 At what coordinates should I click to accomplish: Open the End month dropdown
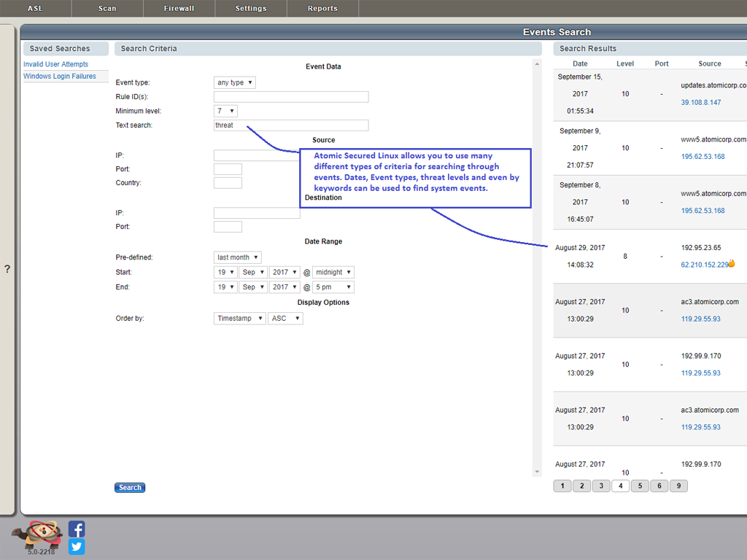253,287
